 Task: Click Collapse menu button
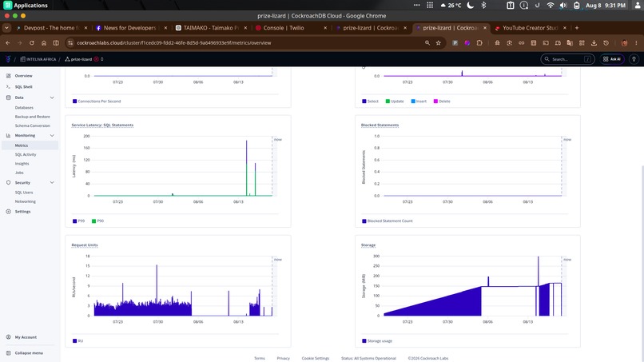point(29,353)
